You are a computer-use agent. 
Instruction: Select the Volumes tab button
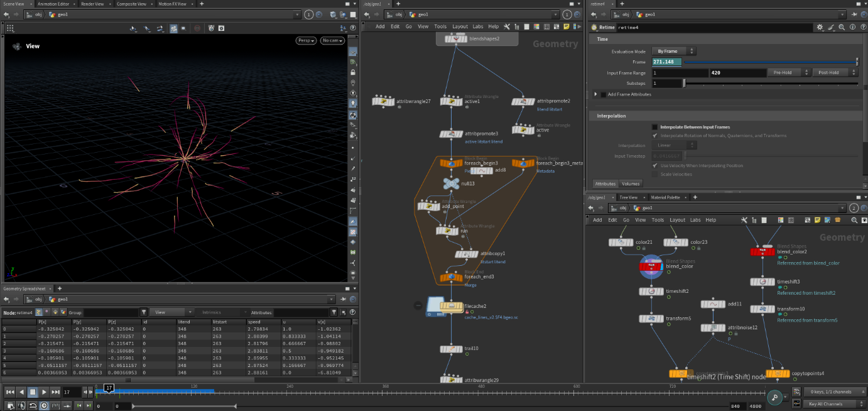[x=630, y=184]
